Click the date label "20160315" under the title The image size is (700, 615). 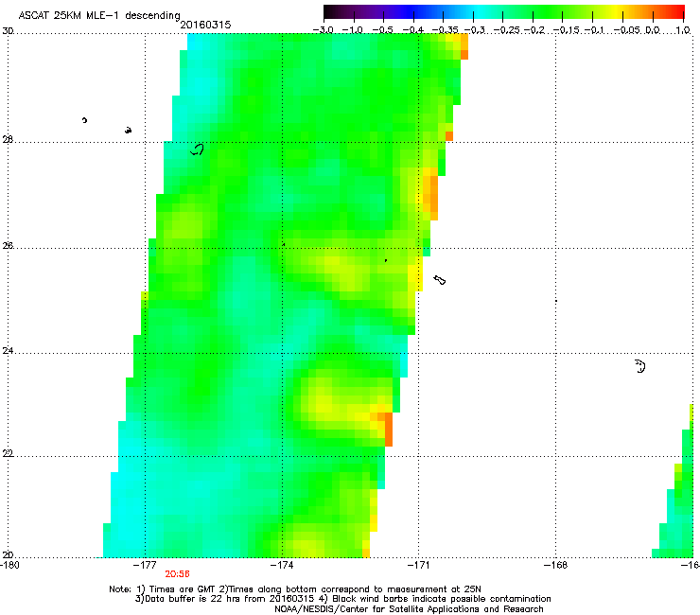tap(205, 25)
